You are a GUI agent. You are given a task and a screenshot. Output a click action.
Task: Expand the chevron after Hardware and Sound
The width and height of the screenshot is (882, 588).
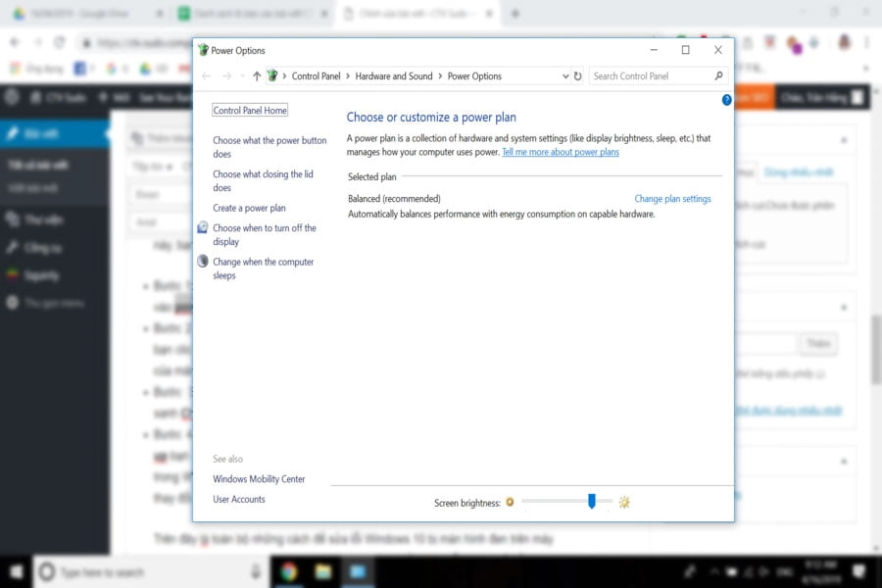coord(440,76)
